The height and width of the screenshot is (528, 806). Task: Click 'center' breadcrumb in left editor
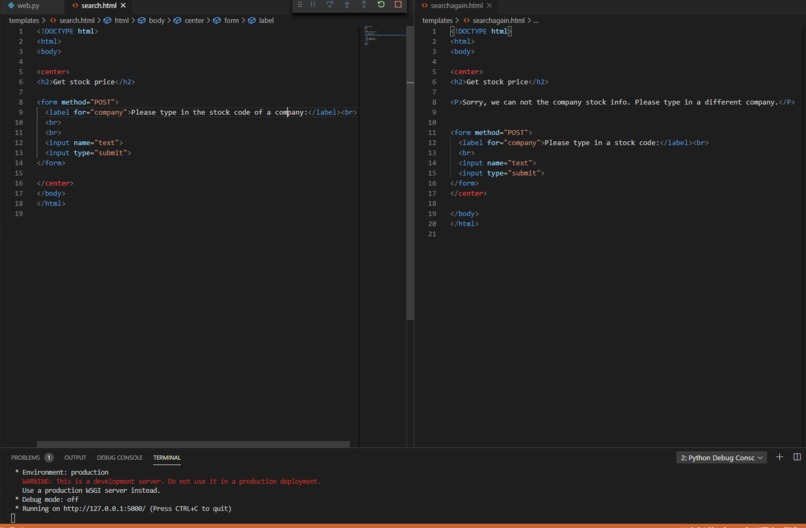194,21
